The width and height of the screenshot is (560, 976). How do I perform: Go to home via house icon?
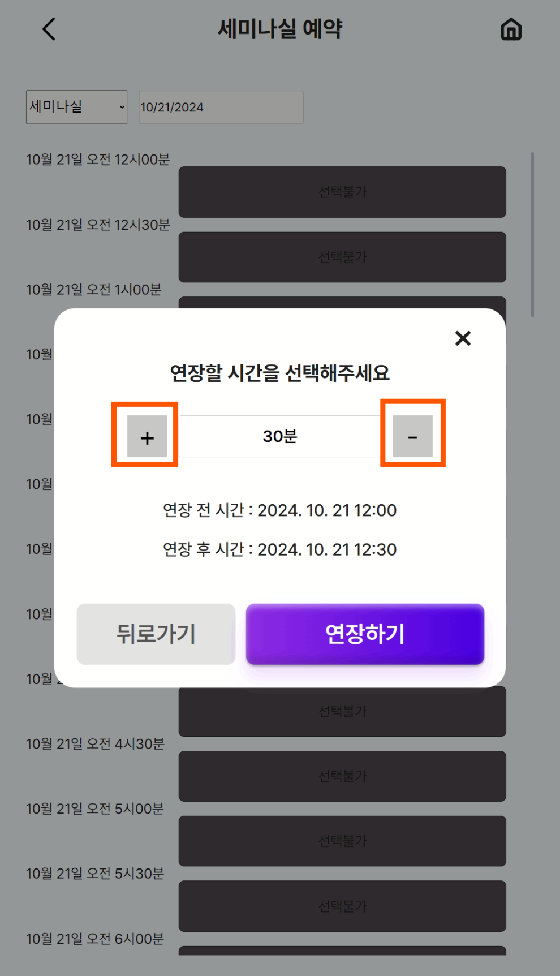pyautogui.click(x=511, y=29)
